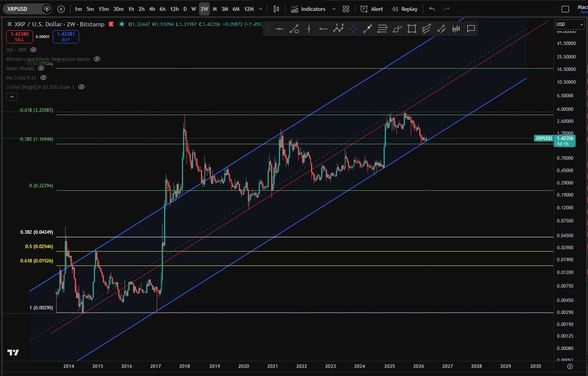Screen dimensions: 588x376
Task: Toggle visibility of Vol · XRP indicator
Action: (33, 49)
